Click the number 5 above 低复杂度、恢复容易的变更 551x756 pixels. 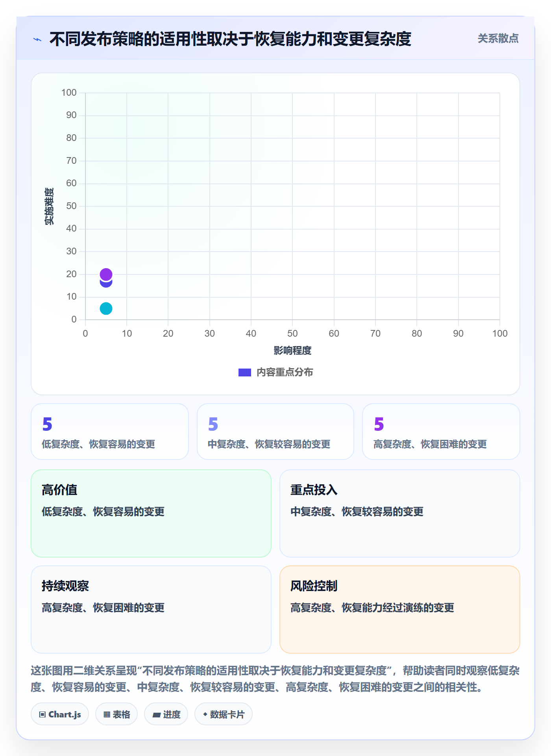click(47, 424)
